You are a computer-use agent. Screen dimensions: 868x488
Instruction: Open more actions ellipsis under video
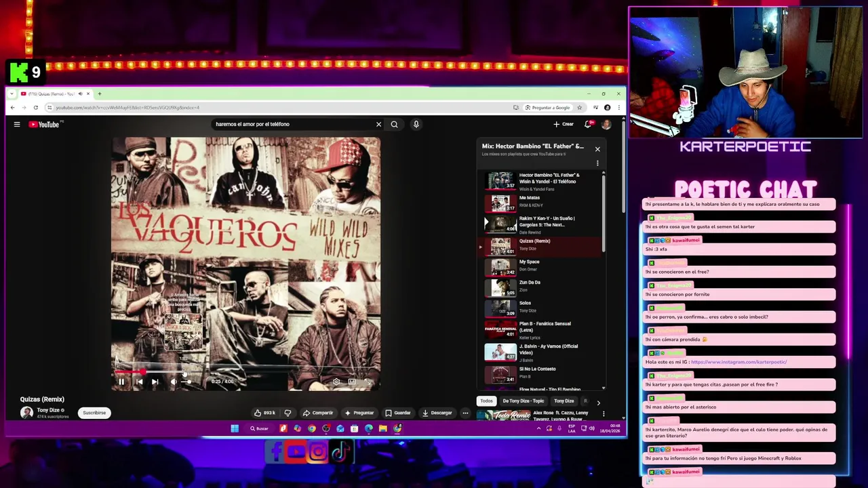tap(465, 413)
